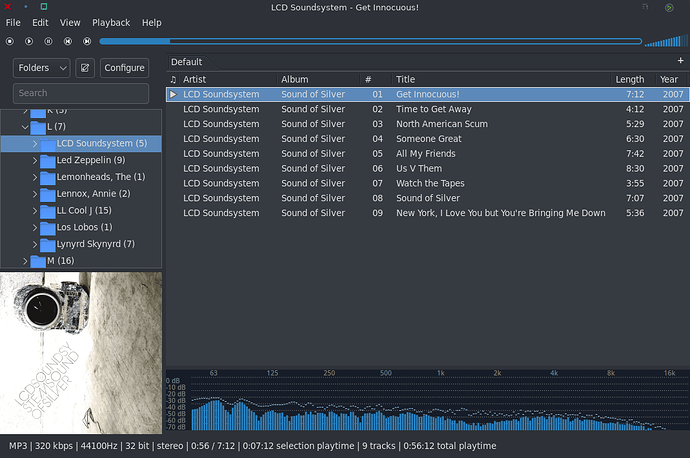Image resolution: width=690 pixels, height=458 pixels.
Task: Open the Folders dropdown
Action: [x=42, y=68]
